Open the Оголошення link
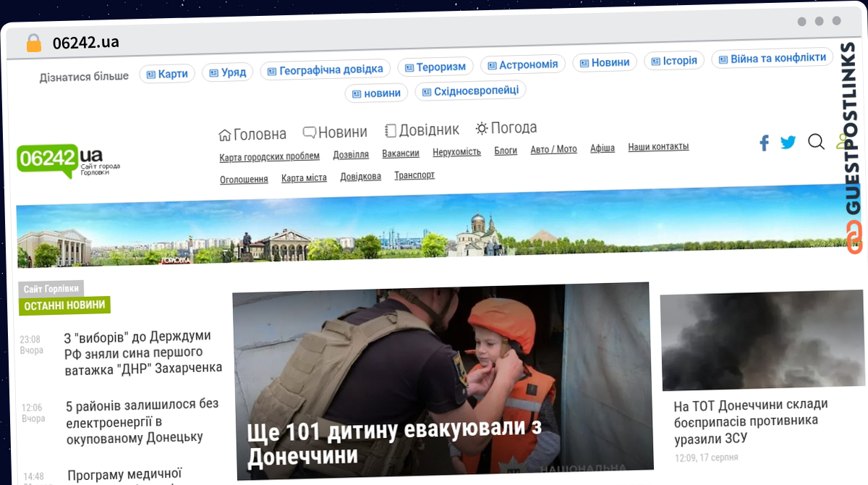This screenshot has height=485, width=868. (244, 180)
